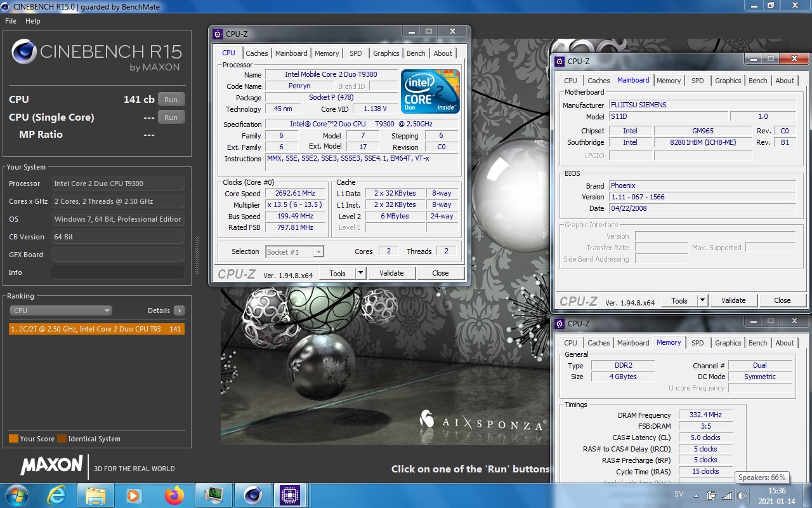This screenshot has height=508, width=812.
Task: Launch Internet Explorer from taskbar
Action: pos(56,495)
